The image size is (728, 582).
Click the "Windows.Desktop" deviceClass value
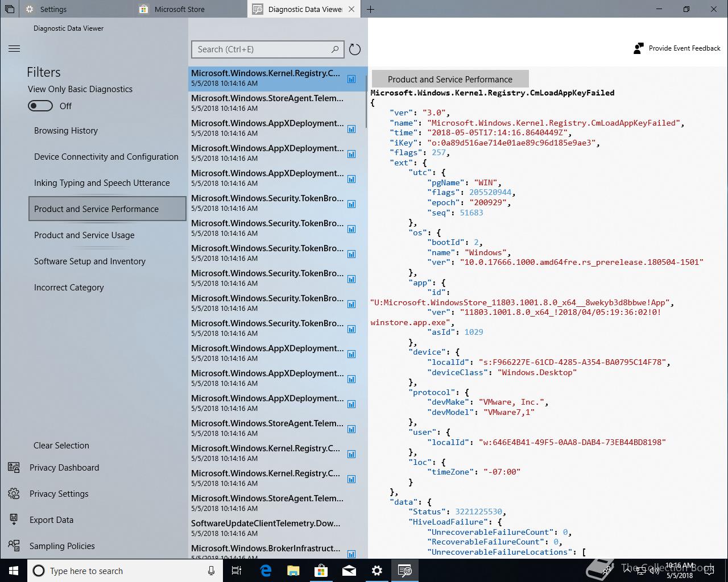537,372
